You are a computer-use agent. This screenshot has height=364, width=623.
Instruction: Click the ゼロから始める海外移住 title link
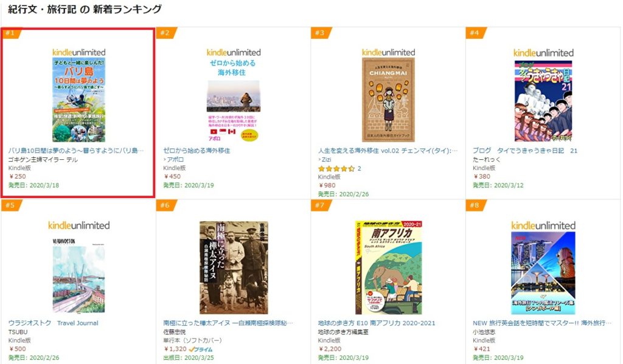(197, 150)
